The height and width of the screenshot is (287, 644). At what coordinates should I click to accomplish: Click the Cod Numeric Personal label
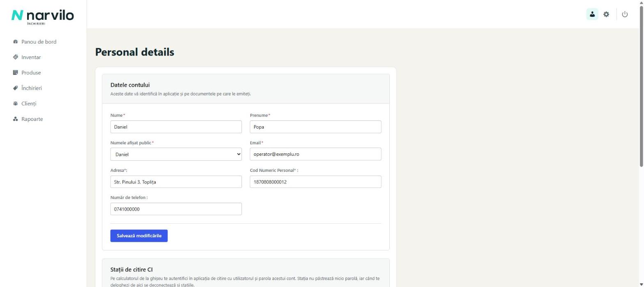click(274, 170)
